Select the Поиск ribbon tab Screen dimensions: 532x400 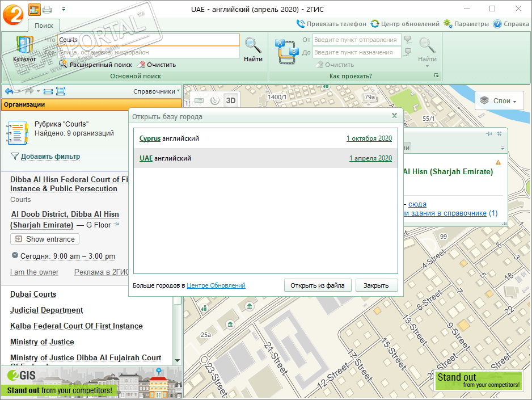pos(44,26)
